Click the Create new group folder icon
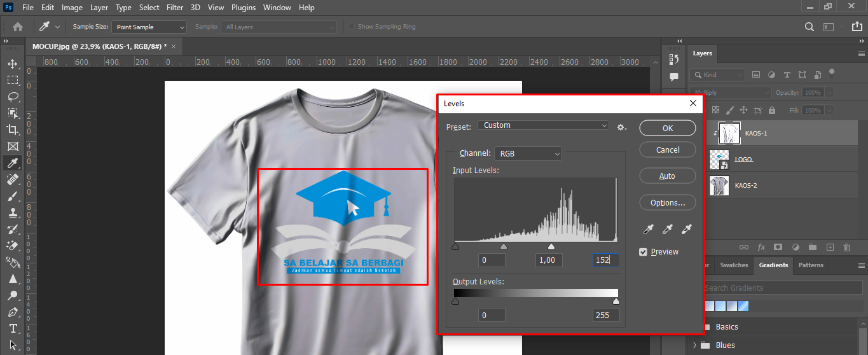The height and width of the screenshot is (355, 868). click(x=812, y=247)
